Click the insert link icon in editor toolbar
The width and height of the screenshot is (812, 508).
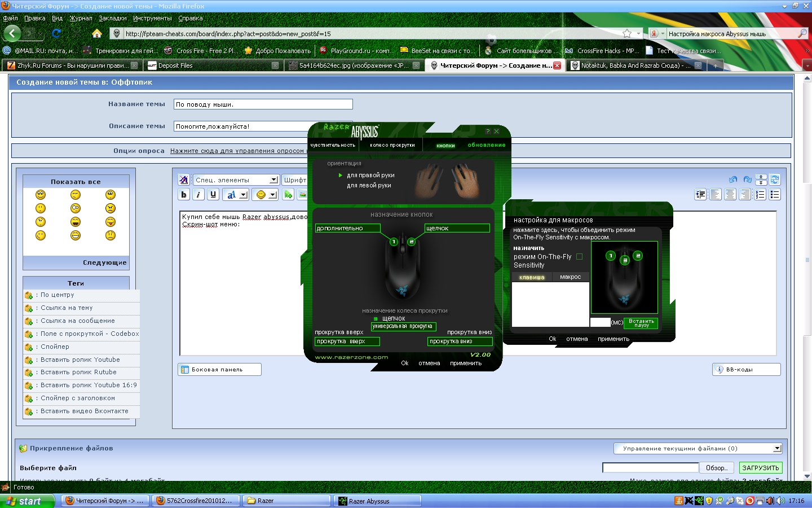[x=288, y=195]
